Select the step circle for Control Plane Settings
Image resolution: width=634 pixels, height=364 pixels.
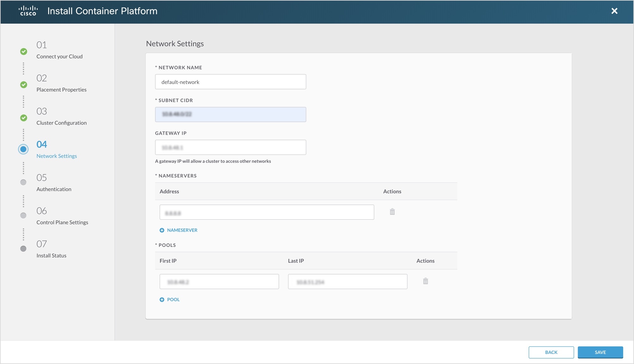23,215
